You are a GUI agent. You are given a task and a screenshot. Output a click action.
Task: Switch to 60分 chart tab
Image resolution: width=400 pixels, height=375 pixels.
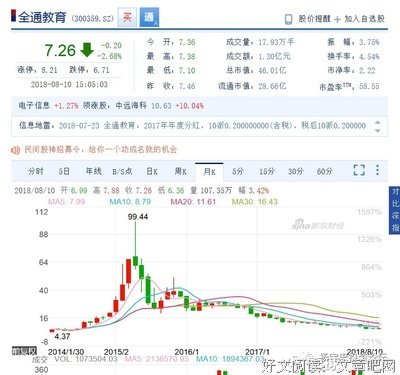click(325, 171)
